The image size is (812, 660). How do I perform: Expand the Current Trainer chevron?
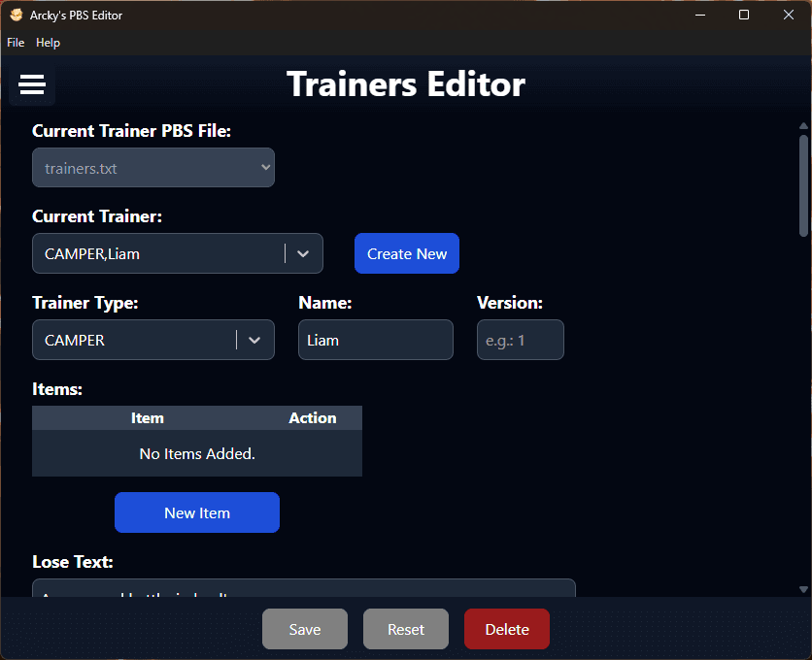click(x=303, y=253)
